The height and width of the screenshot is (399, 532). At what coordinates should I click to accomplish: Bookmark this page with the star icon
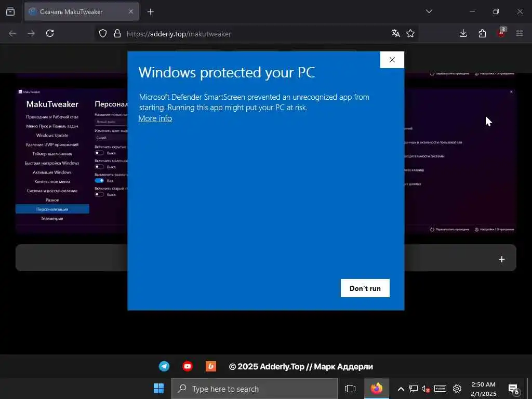410,33
